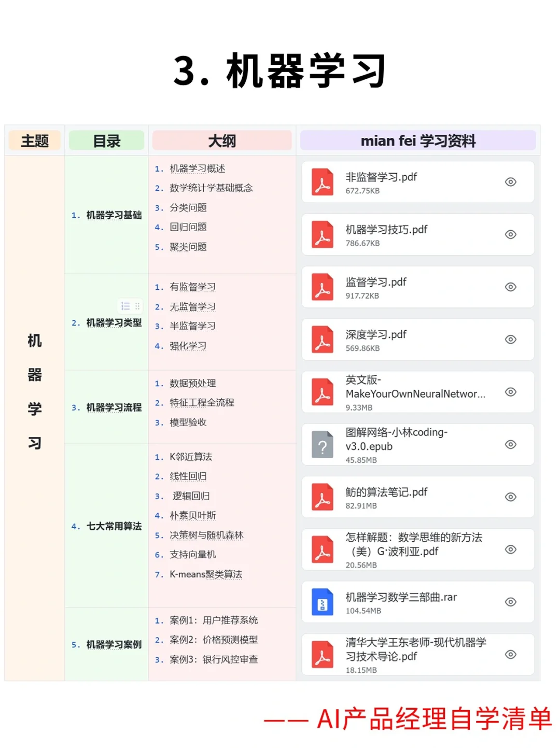Preview 怎样解题 pdf with its eye icon
Viewport: 560px width, 748px height.
tap(511, 549)
